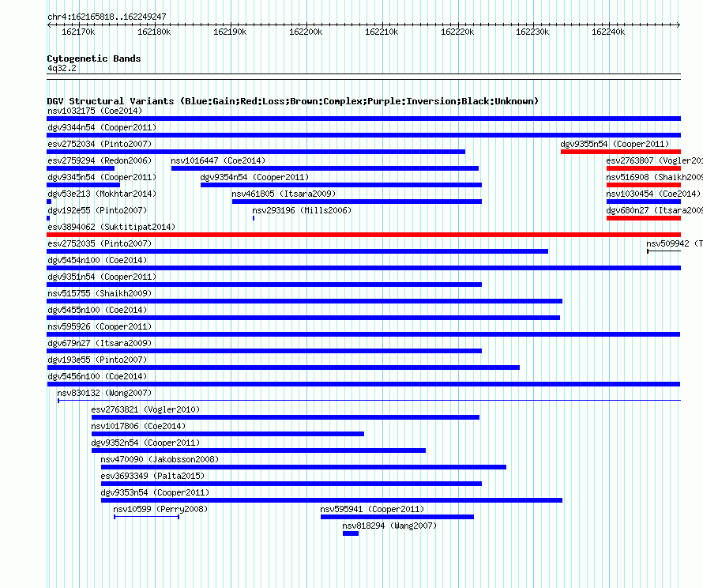Select the dgv679n27 (Itsara2009) label

pos(100,343)
